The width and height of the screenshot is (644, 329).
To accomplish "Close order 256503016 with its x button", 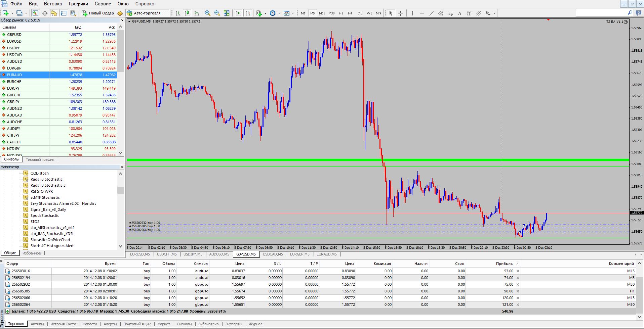I will (518, 271).
